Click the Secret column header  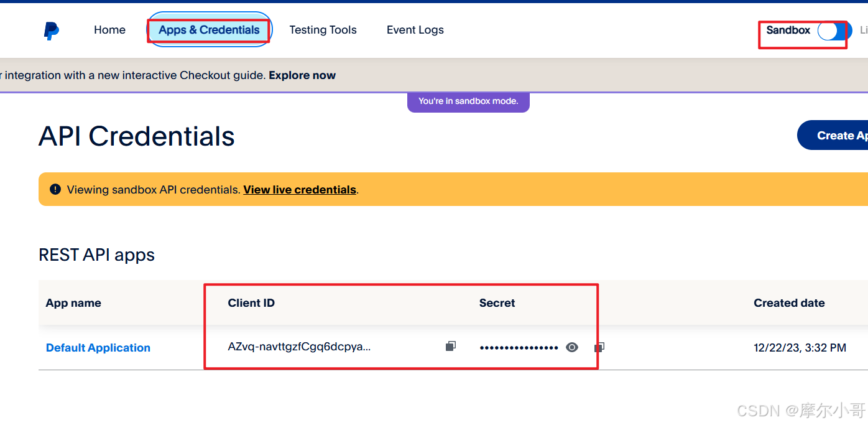pos(497,303)
